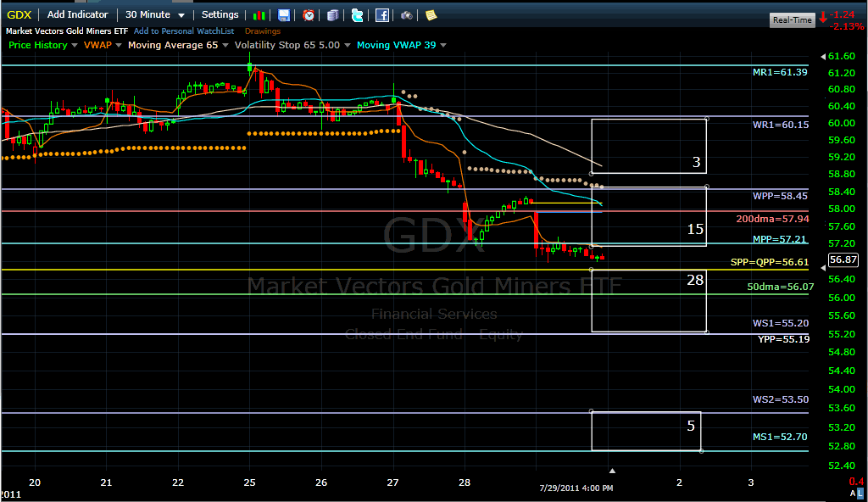This screenshot has height=502, width=868.
Task: Click the MPP=57.21 level label
Action: click(x=780, y=239)
